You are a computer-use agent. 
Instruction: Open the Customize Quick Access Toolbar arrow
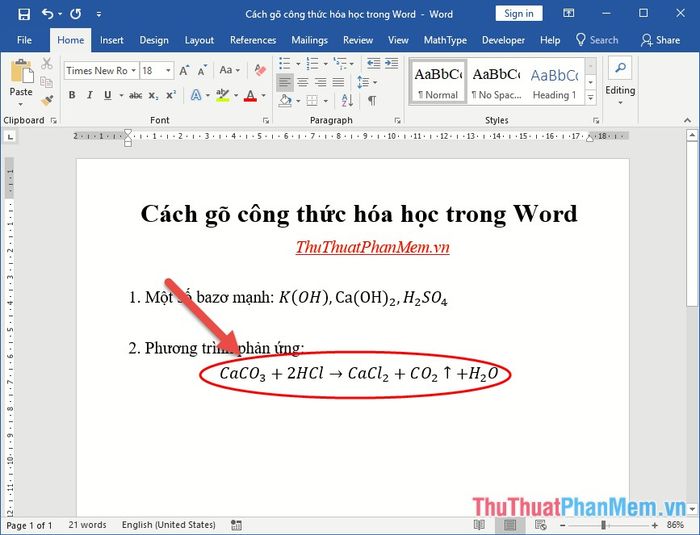(99, 14)
